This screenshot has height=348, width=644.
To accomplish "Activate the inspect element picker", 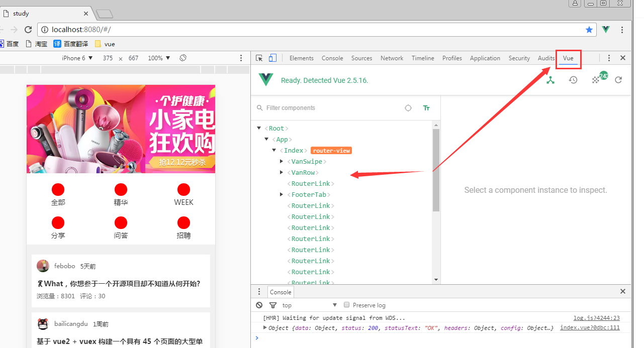I will click(259, 58).
